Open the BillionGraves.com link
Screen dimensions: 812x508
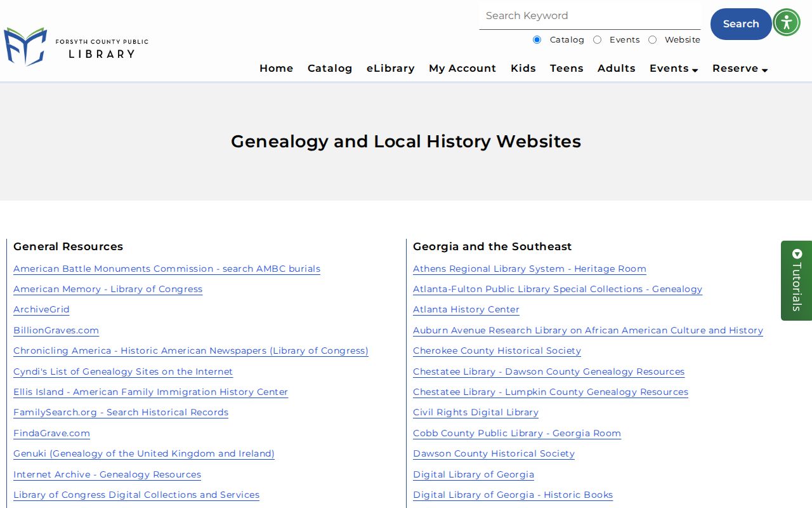[56, 330]
